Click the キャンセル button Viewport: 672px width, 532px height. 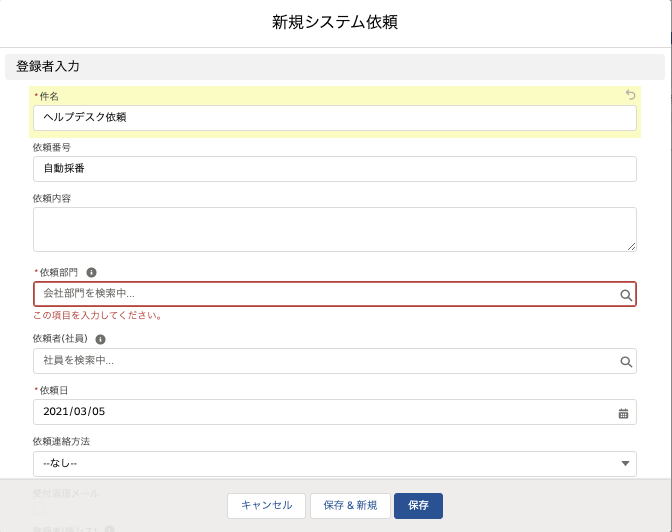(x=266, y=505)
